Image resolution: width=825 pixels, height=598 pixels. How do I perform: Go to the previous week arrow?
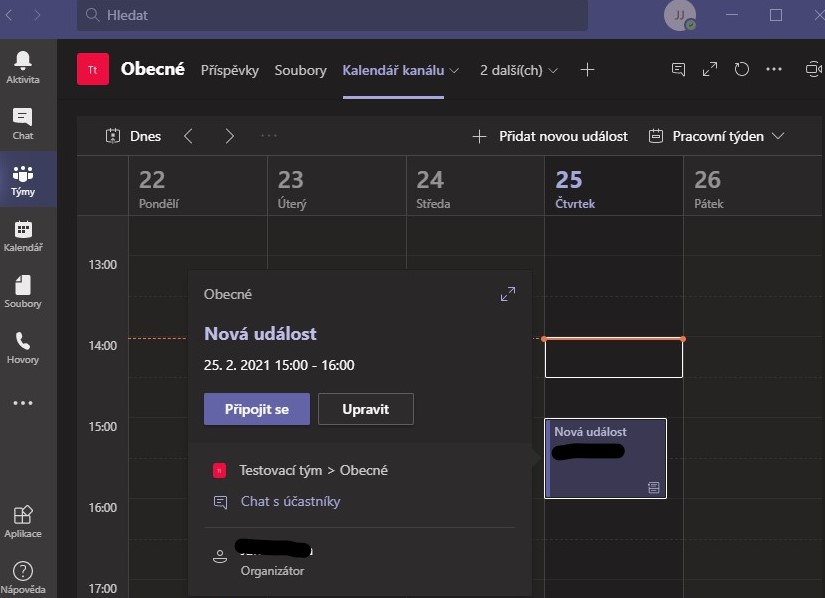click(x=188, y=136)
